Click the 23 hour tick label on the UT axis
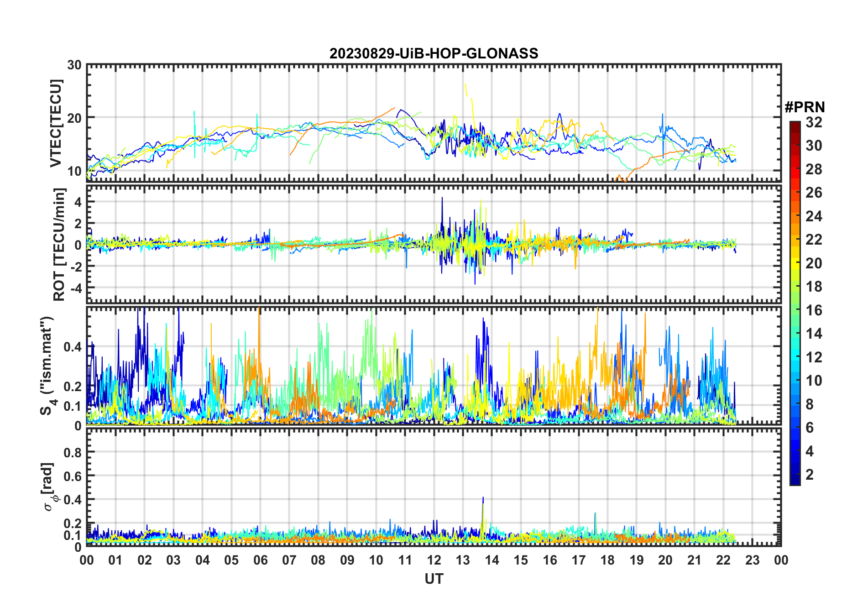Image resolution: width=868 pixels, height=607 pixels. pyautogui.click(x=752, y=560)
